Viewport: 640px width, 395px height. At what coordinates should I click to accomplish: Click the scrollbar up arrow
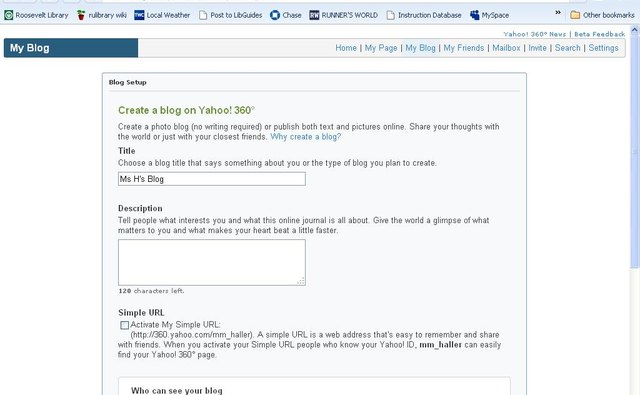click(635, 29)
